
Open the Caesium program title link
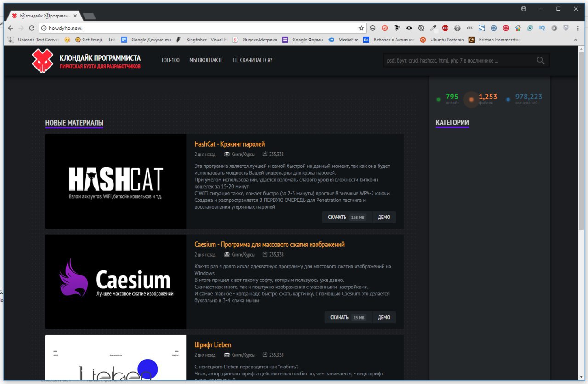point(269,245)
